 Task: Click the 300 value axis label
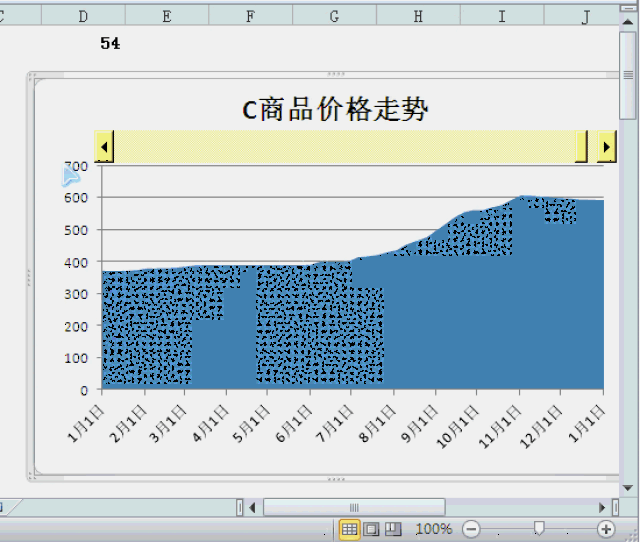pos(76,294)
